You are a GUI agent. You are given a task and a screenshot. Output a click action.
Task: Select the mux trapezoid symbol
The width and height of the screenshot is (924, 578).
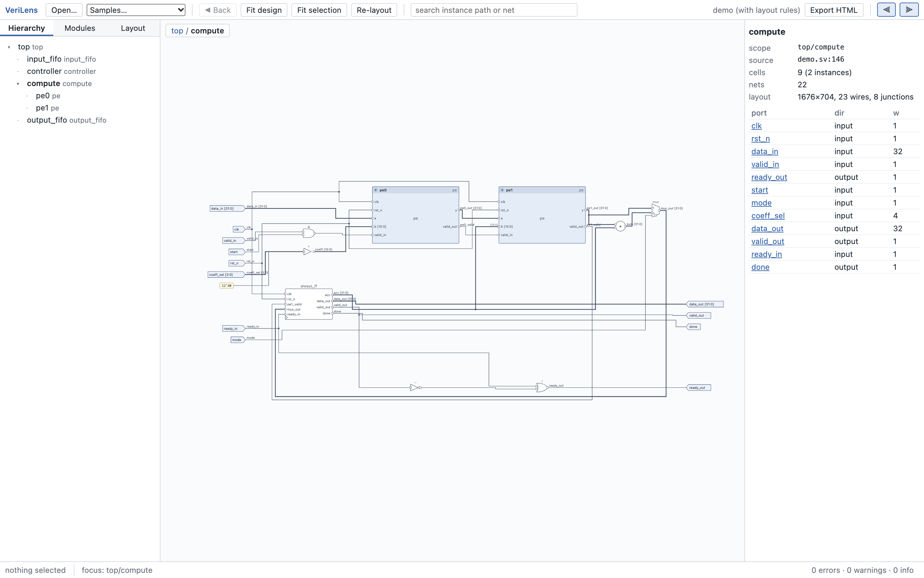655,211
